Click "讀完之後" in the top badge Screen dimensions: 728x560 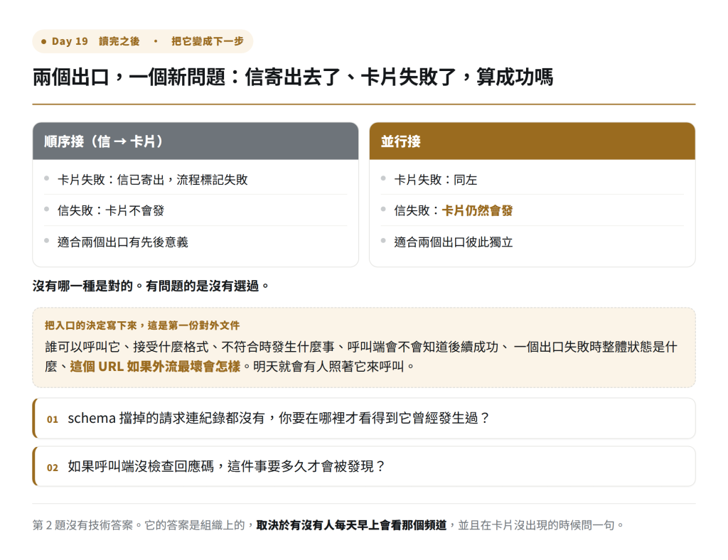[119, 41]
